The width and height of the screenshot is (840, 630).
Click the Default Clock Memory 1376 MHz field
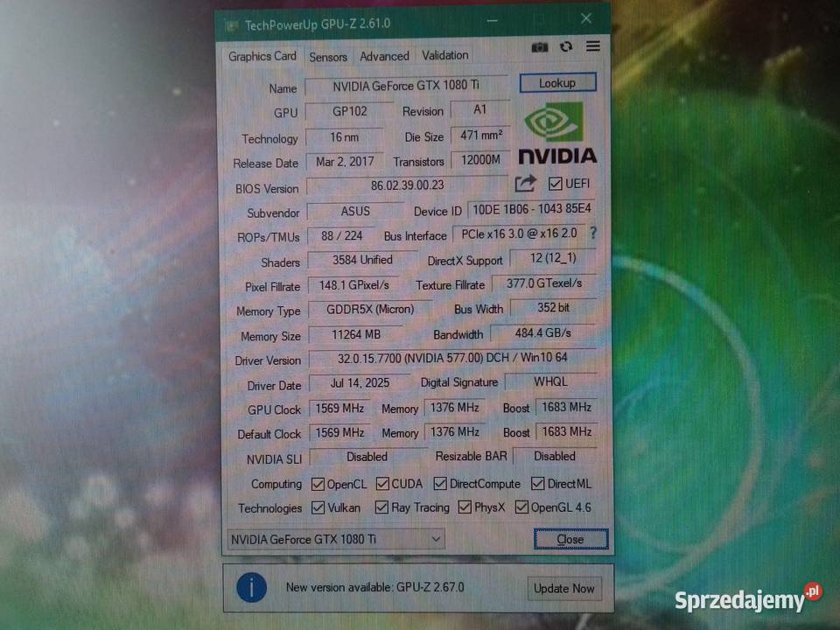click(x=454, y=432)
